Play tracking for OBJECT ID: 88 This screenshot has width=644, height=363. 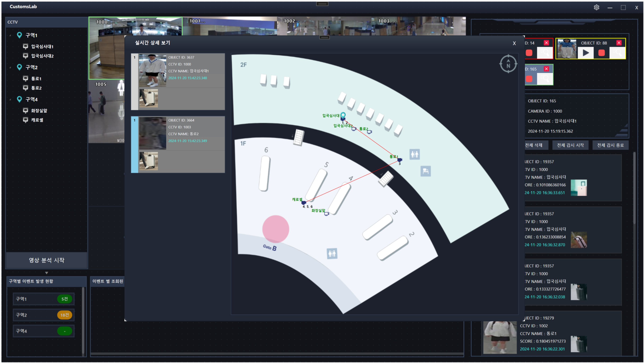(586, 53)
